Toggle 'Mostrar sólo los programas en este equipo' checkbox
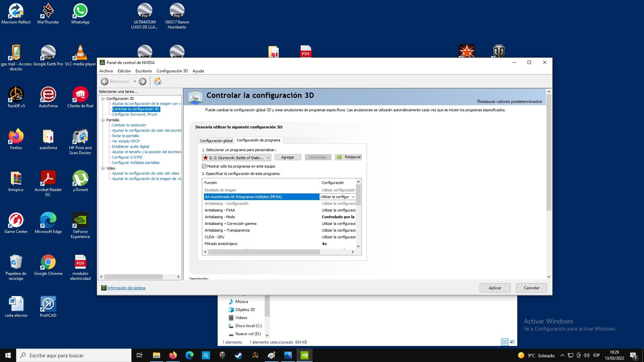Viewport: 644px width, 362px height. [x=204, y=166]
